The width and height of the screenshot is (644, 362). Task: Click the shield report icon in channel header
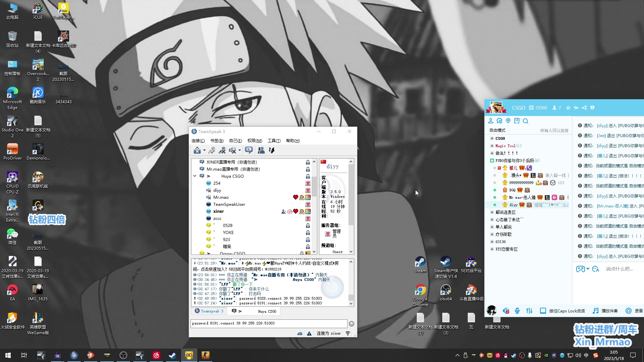(x=592, y=108)
